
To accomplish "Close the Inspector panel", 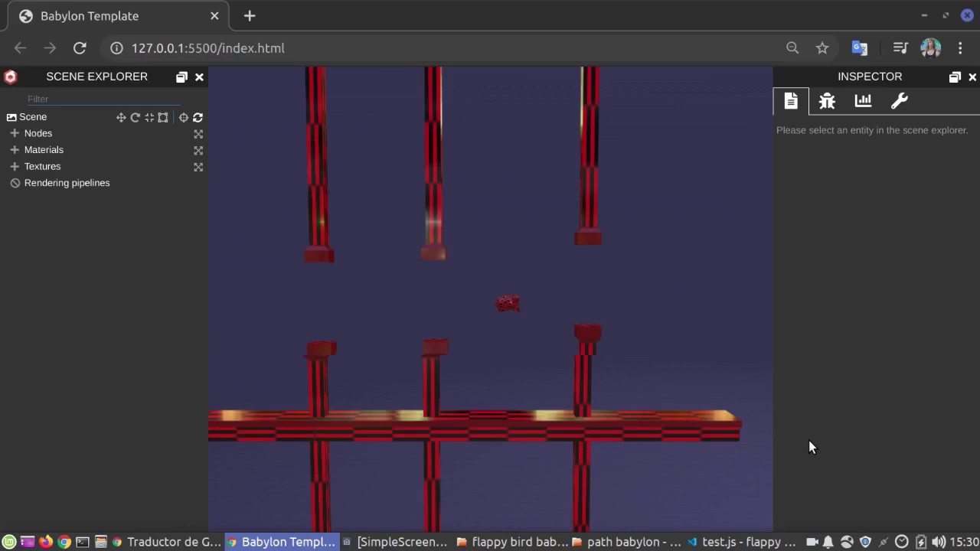I will pyautogui.click(x=972, y=77).
